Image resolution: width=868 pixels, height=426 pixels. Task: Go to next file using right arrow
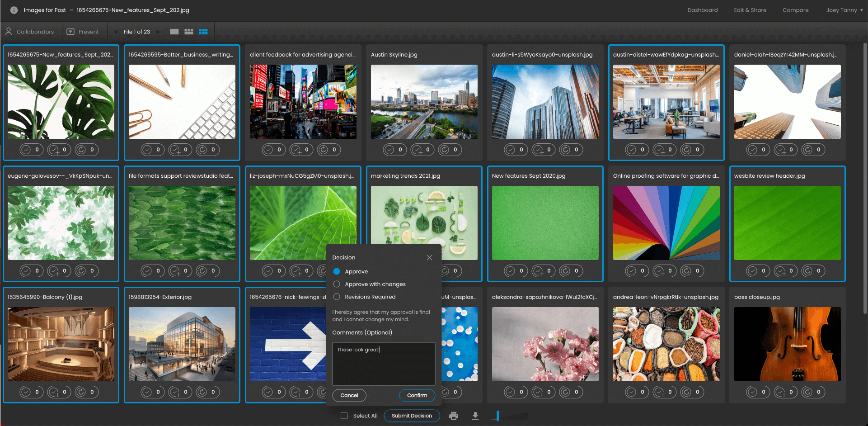pos(158,32)
